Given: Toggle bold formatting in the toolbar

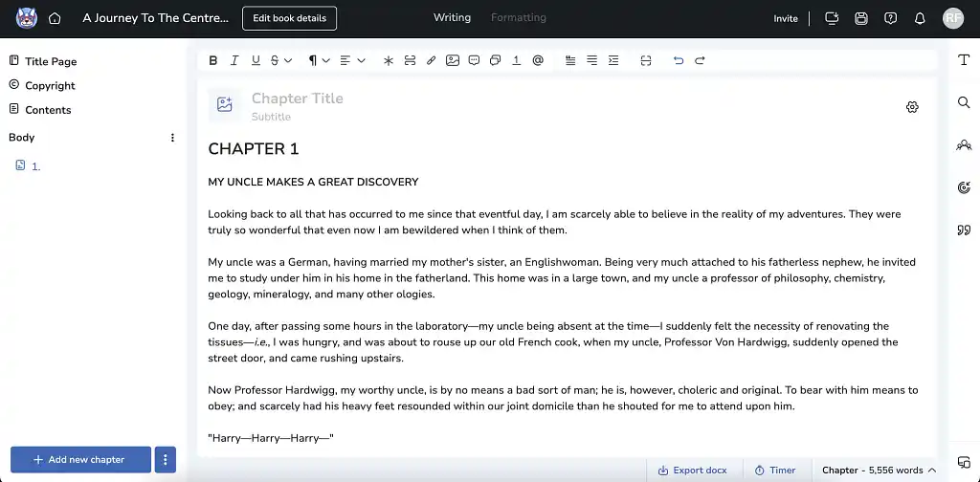Looking at the screenshot, I should pos(213,60).
